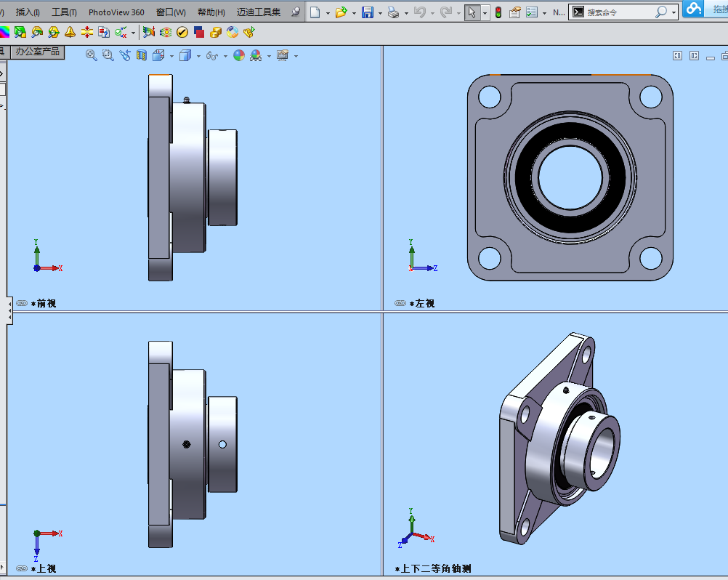Screen dimensions: 728x580
Task: Click the N... toolbar button
Action: click(x=559, y=12)
